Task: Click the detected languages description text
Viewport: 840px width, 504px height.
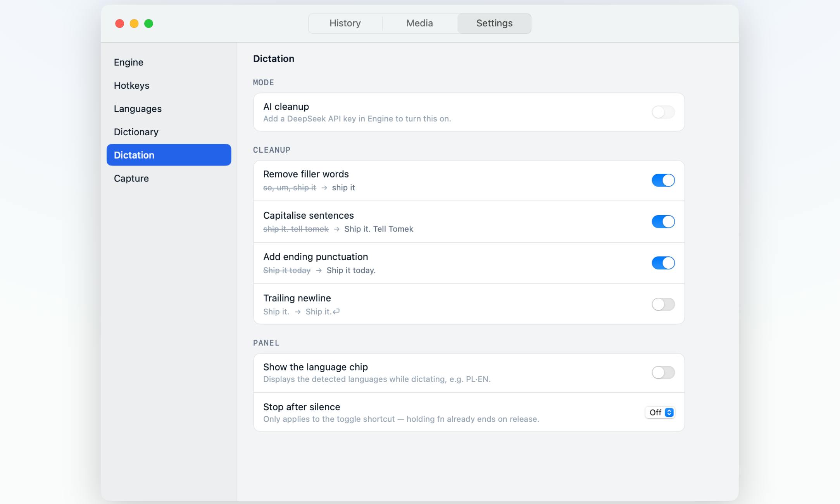Action: (377, 379)
